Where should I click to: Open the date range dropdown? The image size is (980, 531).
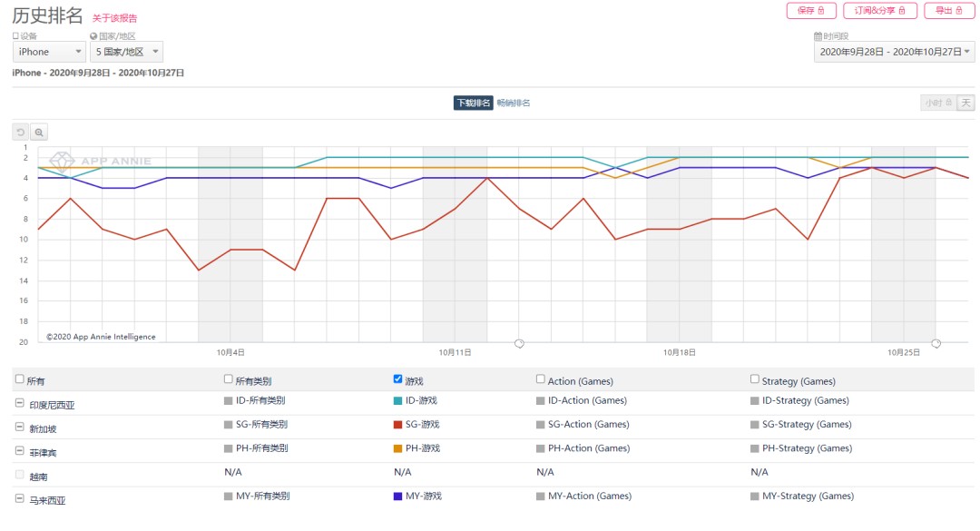(894, 52)
